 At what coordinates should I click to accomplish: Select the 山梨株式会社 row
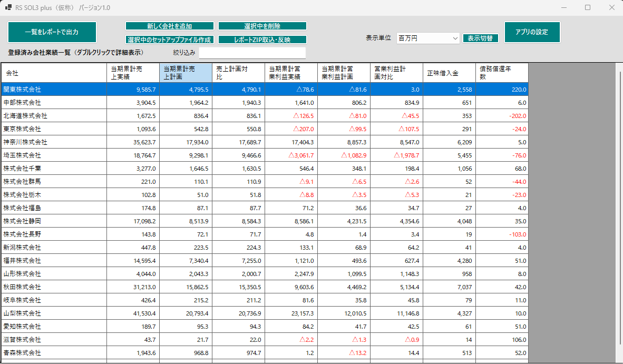pyautogui.click(x=54, y=313)
